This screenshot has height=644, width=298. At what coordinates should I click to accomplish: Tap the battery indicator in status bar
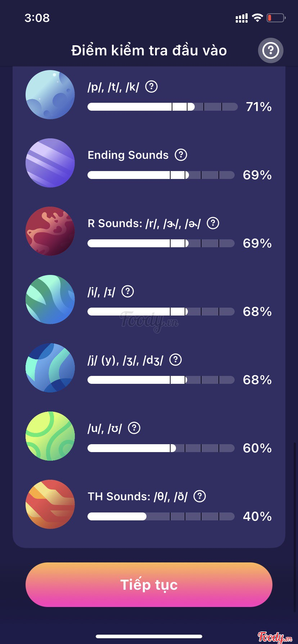[x=276, y=18]
